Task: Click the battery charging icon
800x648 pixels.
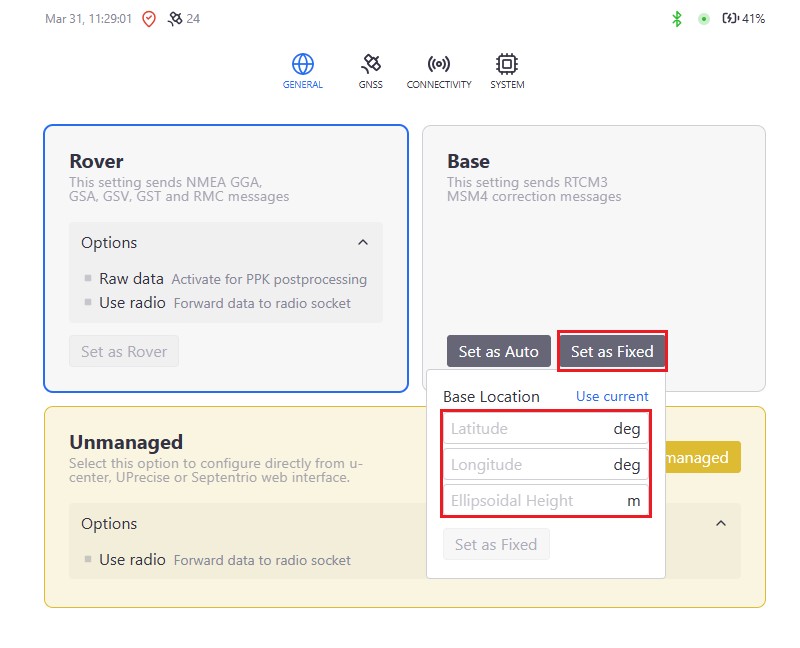Action: click(730, 18)
